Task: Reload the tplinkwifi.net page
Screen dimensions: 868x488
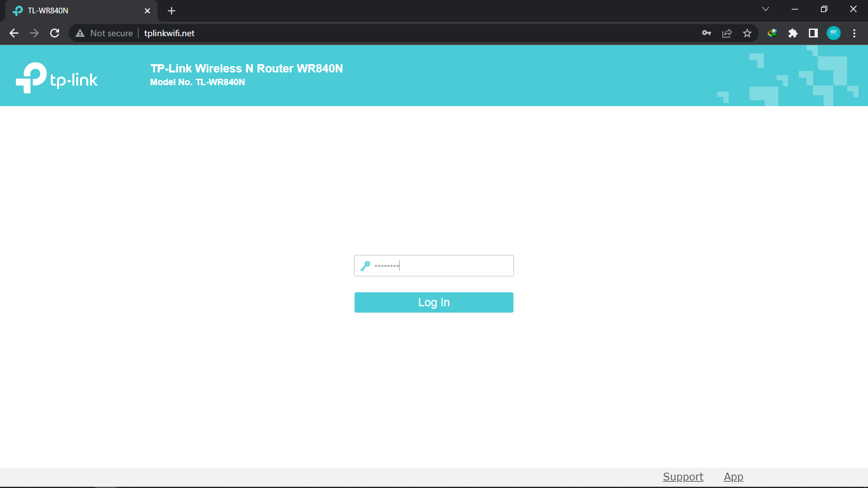Action: click(55, 33)
